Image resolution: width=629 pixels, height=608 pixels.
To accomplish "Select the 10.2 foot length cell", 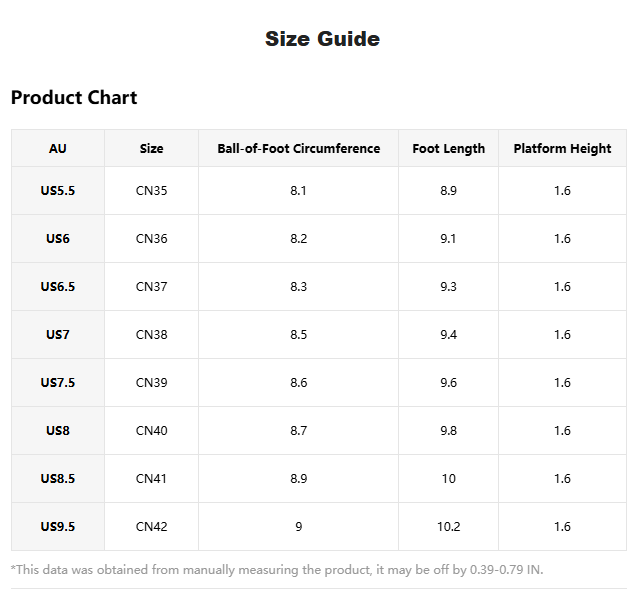I will 448,527.
